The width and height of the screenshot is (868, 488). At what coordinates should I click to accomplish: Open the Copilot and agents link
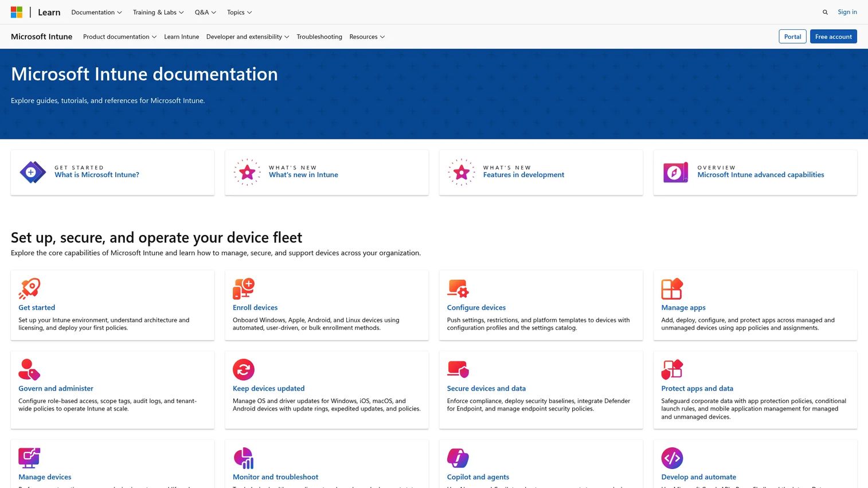coord(478,477)
